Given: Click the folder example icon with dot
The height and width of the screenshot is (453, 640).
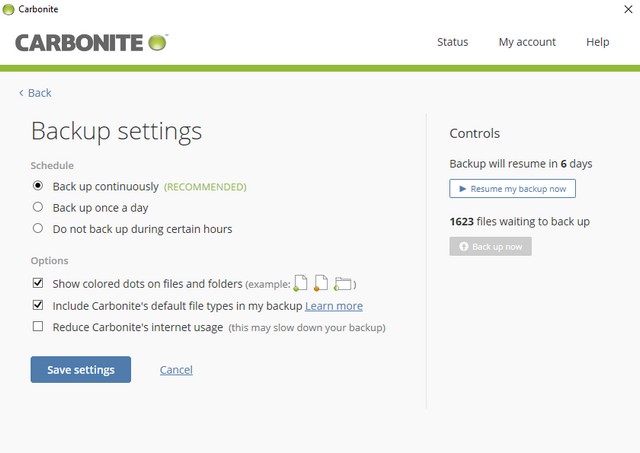Looking at the screenshot, I should point(343,284).
